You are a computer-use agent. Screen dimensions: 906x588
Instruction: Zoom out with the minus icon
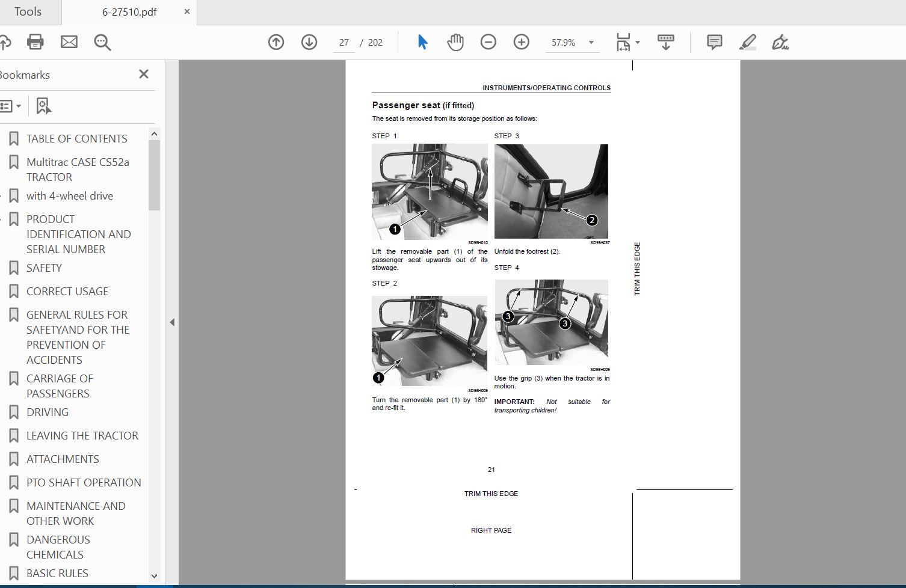click(x=488, y=42)
